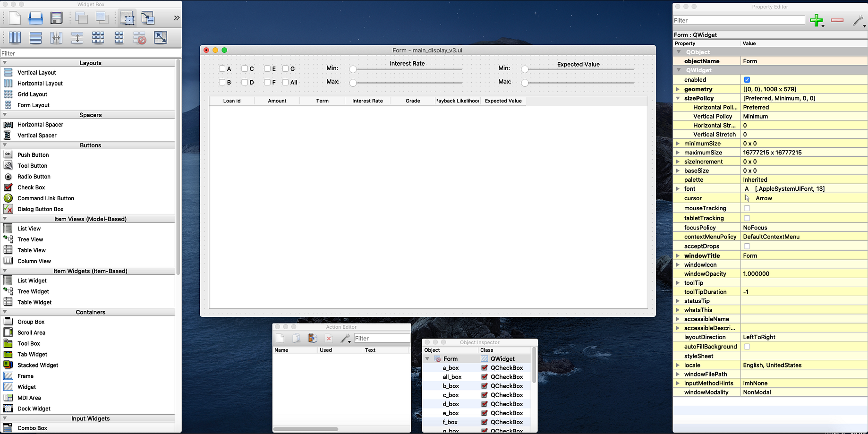
Task: Collapse the Spacers section in Widget Box
Action: [5, 115]
